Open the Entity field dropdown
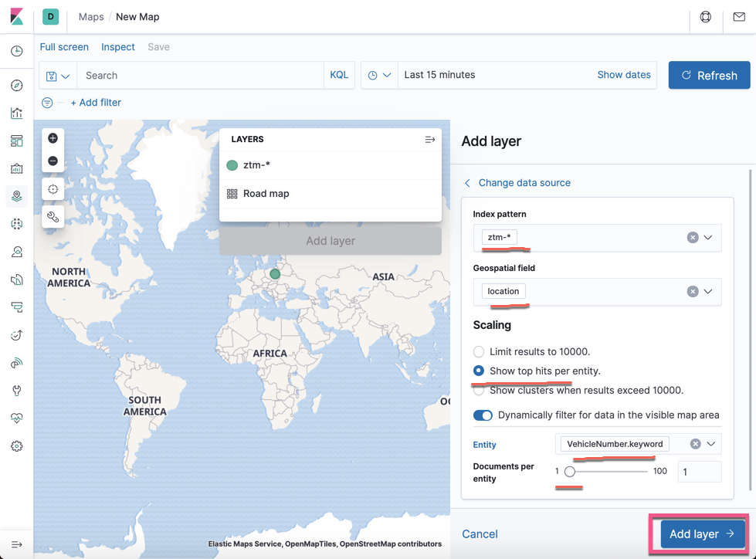 [711, 444]
